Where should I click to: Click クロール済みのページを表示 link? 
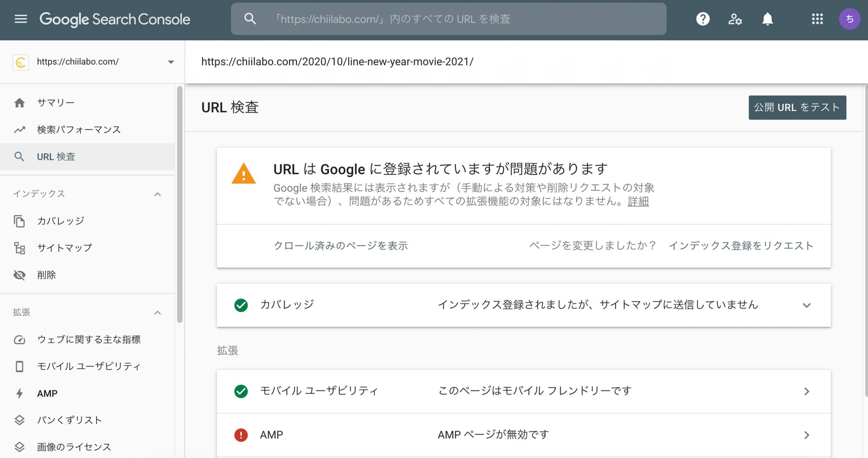341,246
